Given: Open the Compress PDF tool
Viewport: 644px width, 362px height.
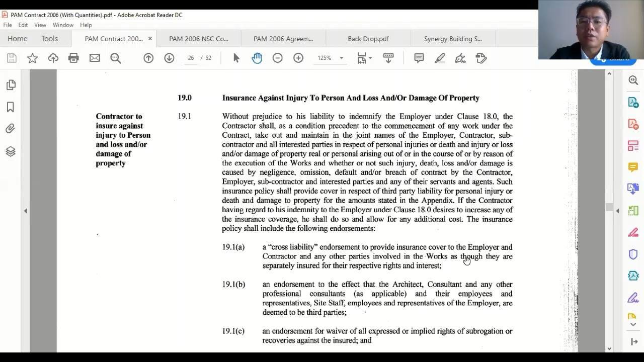Looking at the screenshot, I should [x=633, y=276].
